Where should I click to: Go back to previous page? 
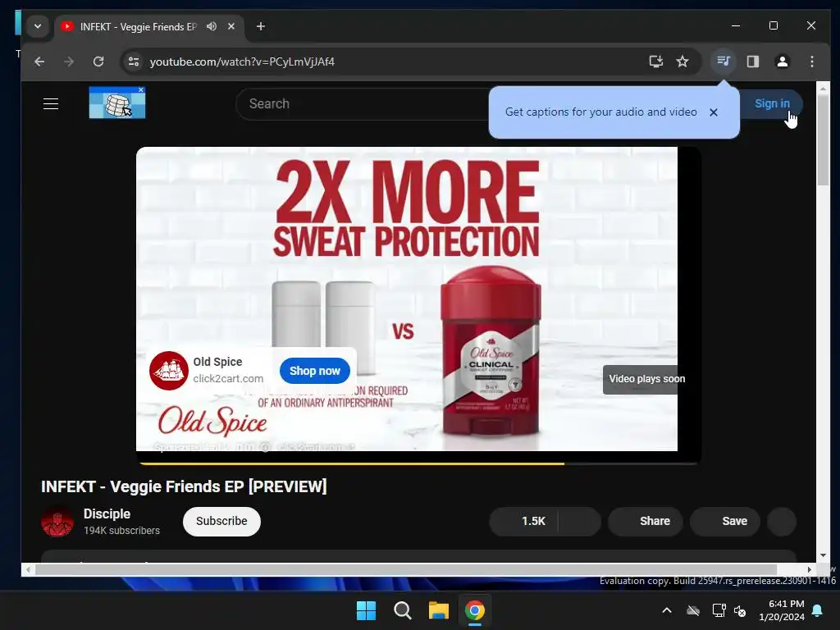click(x=39, y=62)
